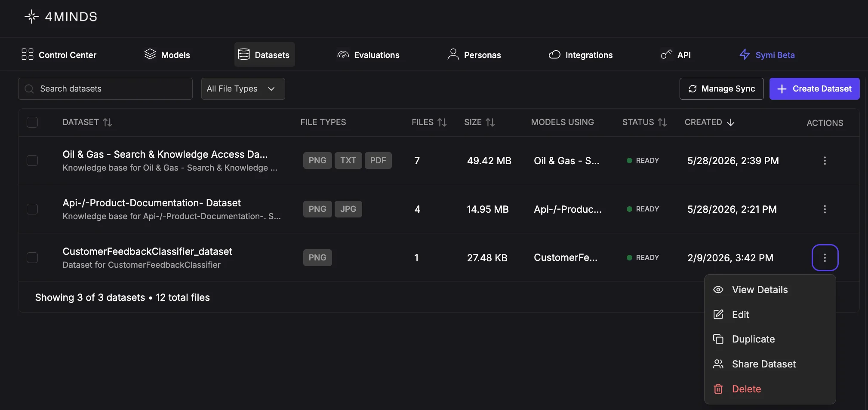Click the 14.95 MB size value
Image resolution: width=868 pixels, height=410 pixels.
488,209
